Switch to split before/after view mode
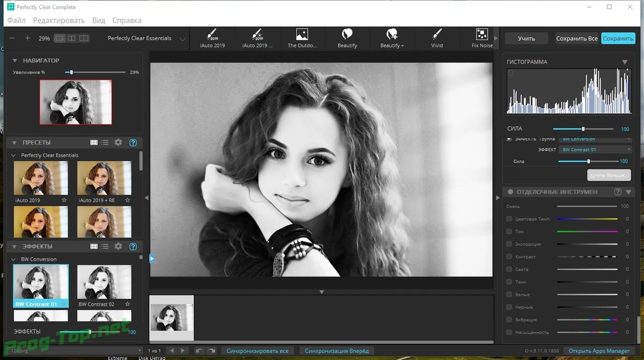This screenshot has height=360, width=644. (x=84, y=38)
